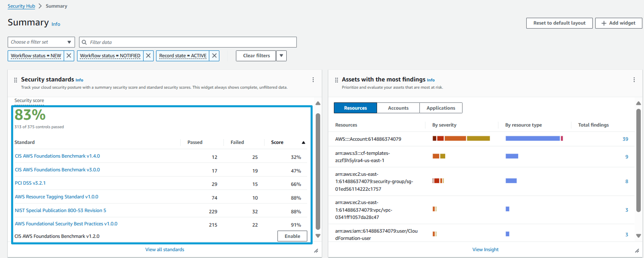Open the Assets with most findings options menu

(x=634, y=80)
